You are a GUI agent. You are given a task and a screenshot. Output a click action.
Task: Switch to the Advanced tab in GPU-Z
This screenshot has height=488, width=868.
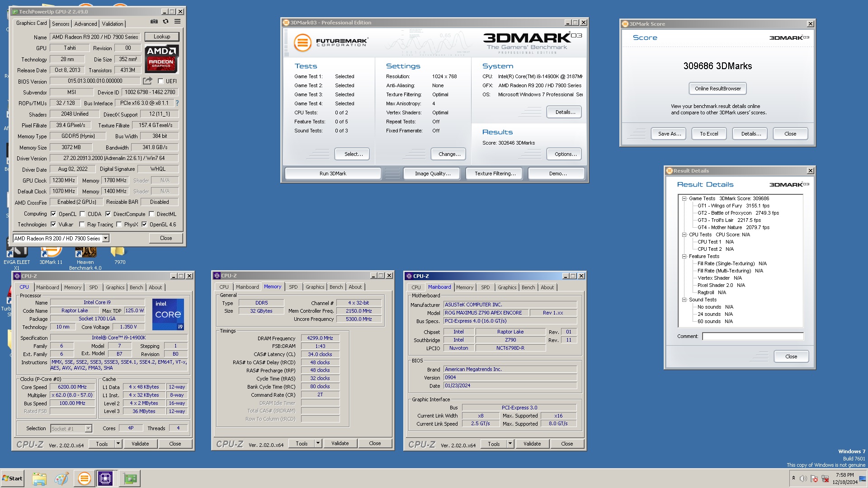[x=85, y=24]
